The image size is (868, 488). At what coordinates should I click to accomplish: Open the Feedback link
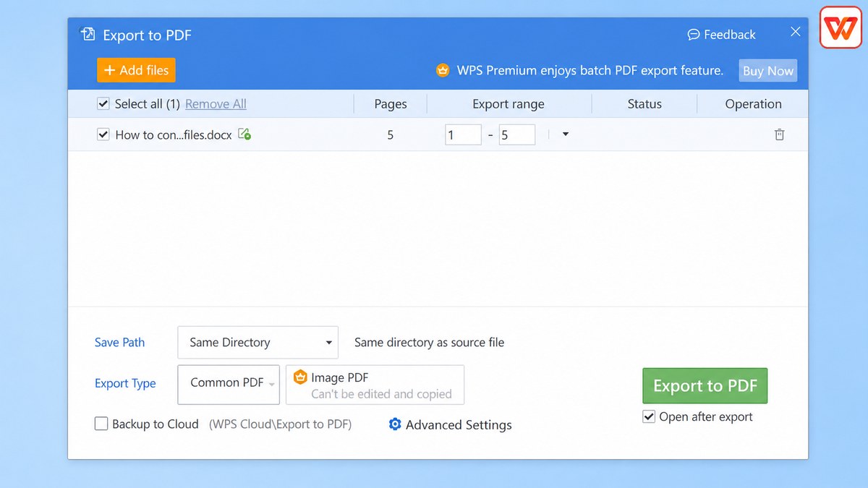point(721,35)
